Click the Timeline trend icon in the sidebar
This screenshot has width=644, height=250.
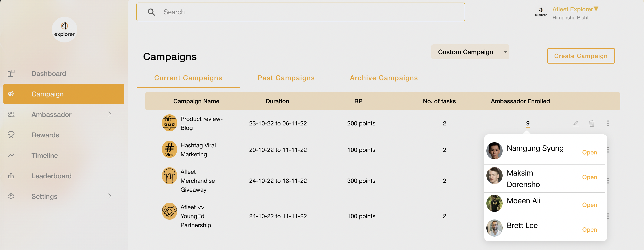click(x=11, y=155)
